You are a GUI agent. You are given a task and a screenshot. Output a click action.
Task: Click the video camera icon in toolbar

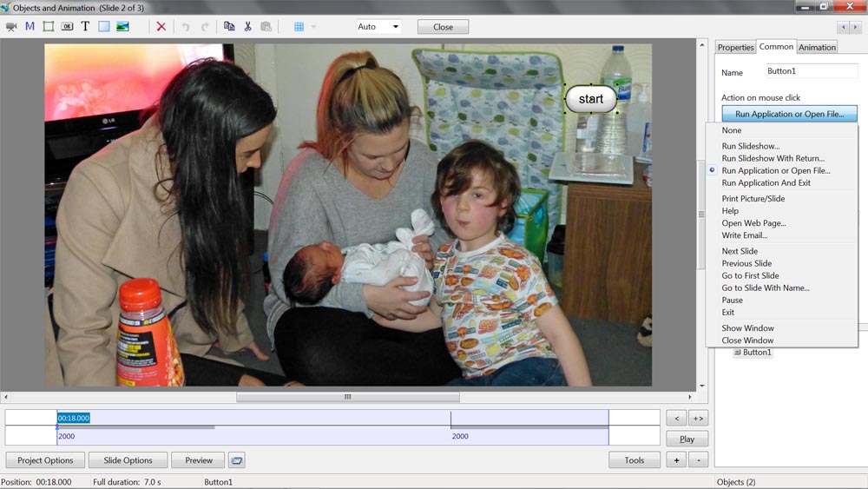click(x=11, y=26)
